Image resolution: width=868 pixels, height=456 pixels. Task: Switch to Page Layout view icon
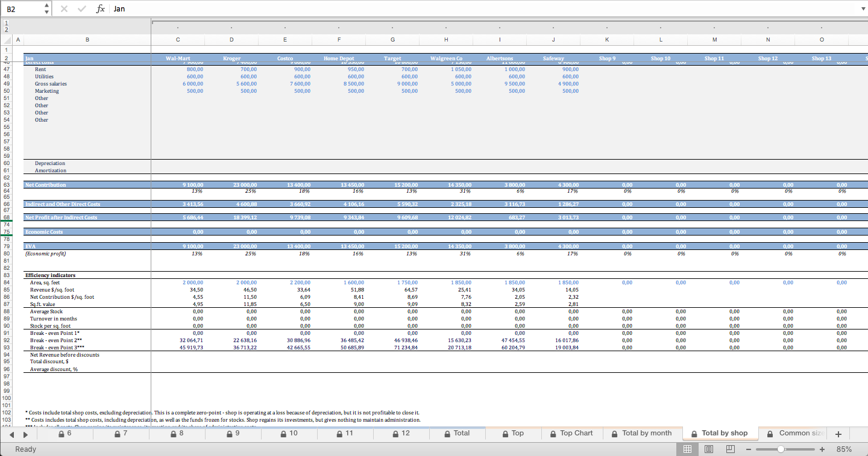(x=709, y=449)
